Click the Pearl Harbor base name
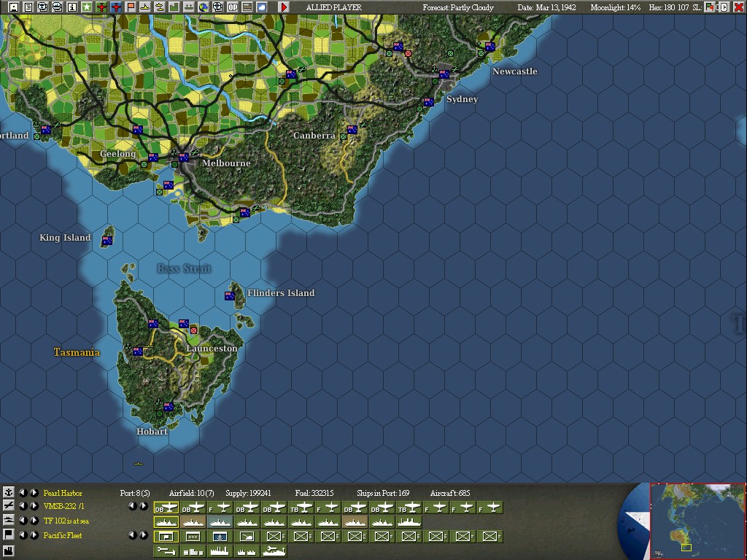This screenshot has width=747, height=560. coord(63,493)
